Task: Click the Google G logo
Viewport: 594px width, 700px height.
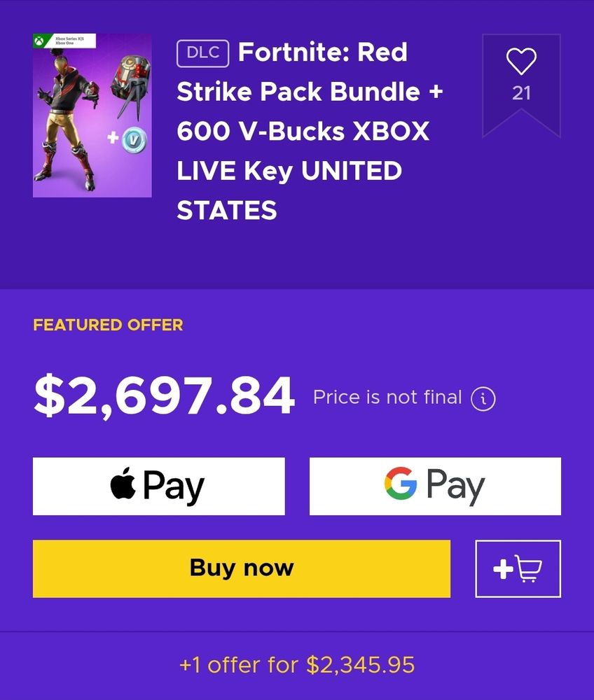Action: [x=401, y=484]
